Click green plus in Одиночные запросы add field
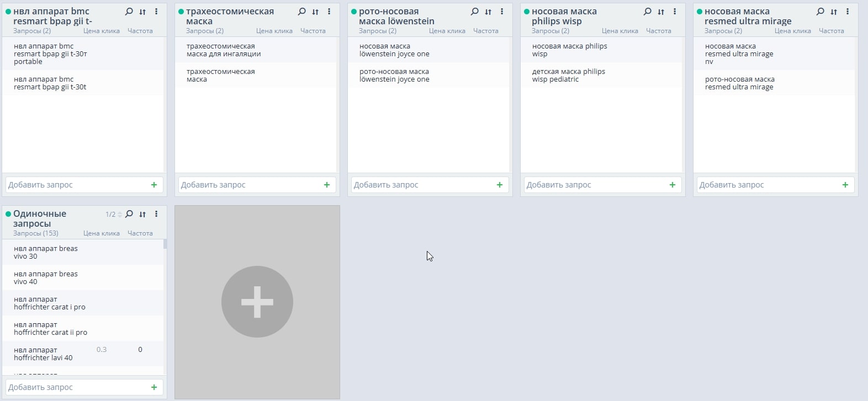The width and height of the screenshot is (868, 401). click(154, 387)
